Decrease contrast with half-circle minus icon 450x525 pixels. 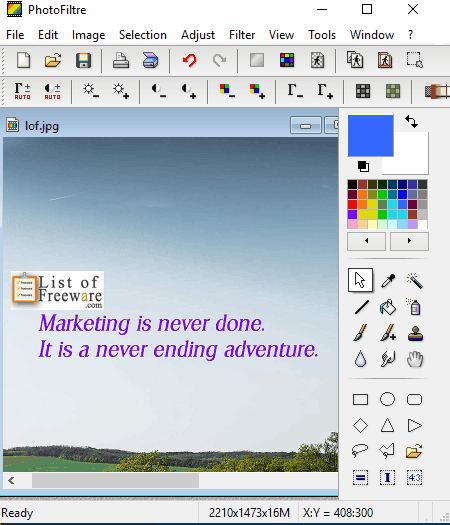point(159,91)
